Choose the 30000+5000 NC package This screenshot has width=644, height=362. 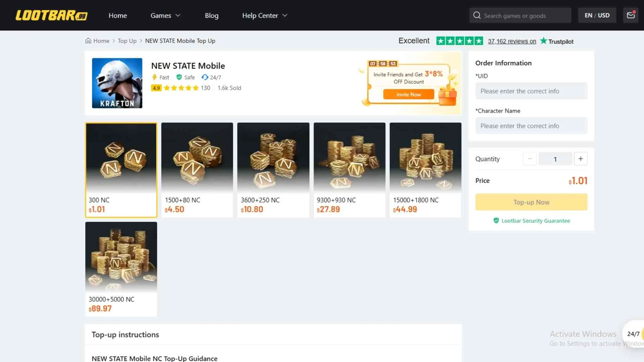pyautogui.click(x=121, y=269)
